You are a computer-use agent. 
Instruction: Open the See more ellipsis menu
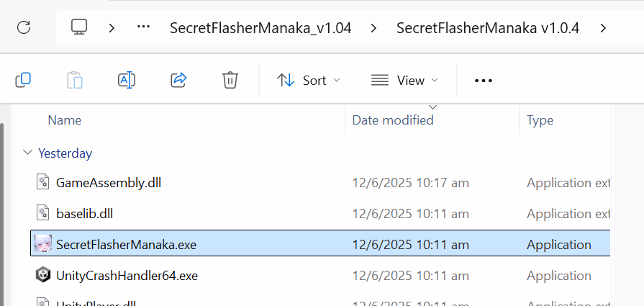[484, 81]
